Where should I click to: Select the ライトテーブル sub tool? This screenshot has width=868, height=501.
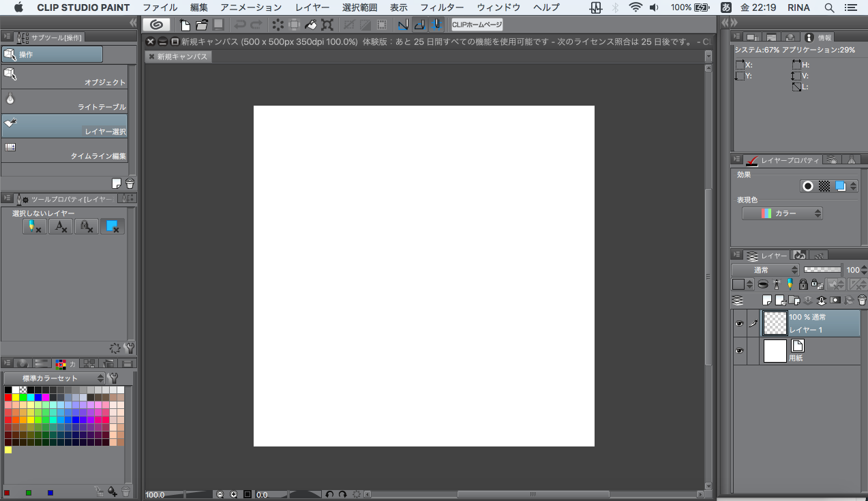(64, 102)
